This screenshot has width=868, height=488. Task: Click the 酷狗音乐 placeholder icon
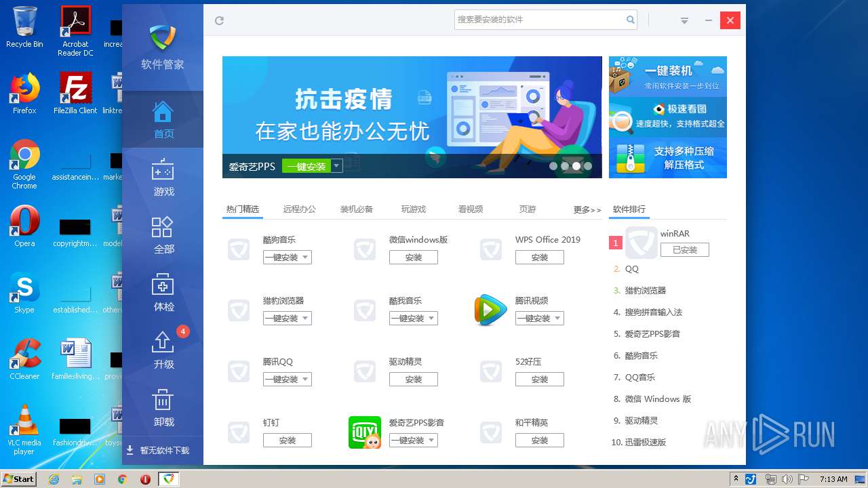click(x=239, y=249)
